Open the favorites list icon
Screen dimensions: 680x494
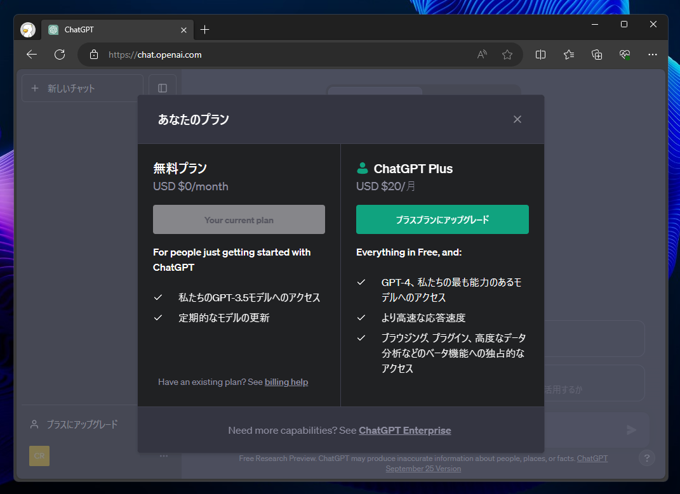coord(569,55)
